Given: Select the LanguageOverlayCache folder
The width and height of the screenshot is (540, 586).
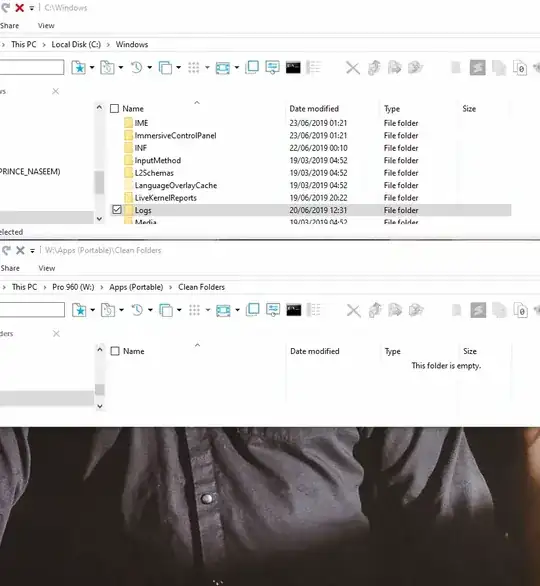Looking at the screenshot, I should point(176,185).
